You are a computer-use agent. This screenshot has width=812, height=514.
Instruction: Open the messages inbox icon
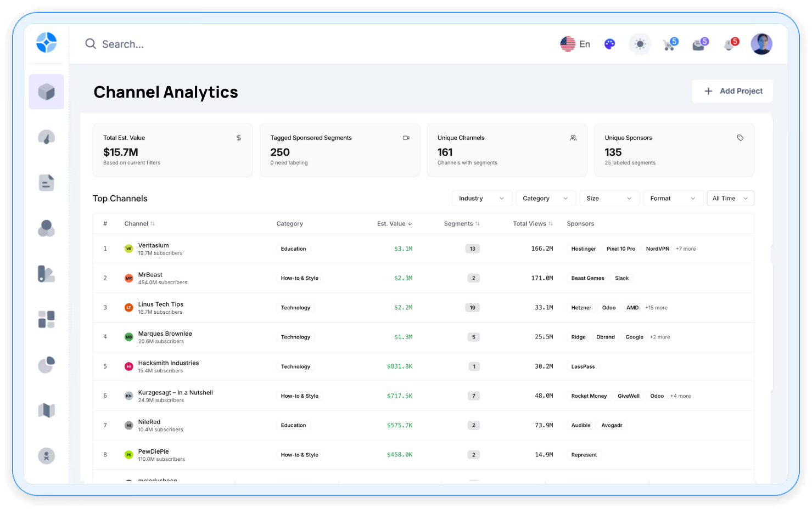click(x=701, y=44)
